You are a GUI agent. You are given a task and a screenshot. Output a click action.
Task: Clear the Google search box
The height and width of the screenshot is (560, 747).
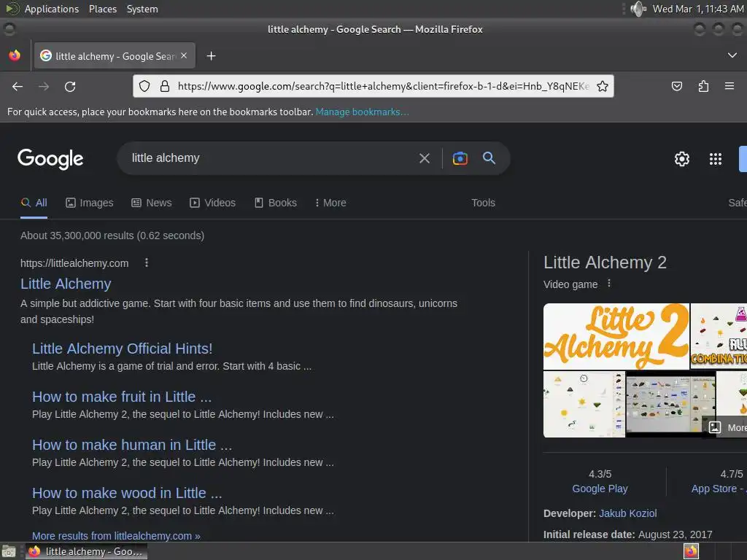(424, 158)
